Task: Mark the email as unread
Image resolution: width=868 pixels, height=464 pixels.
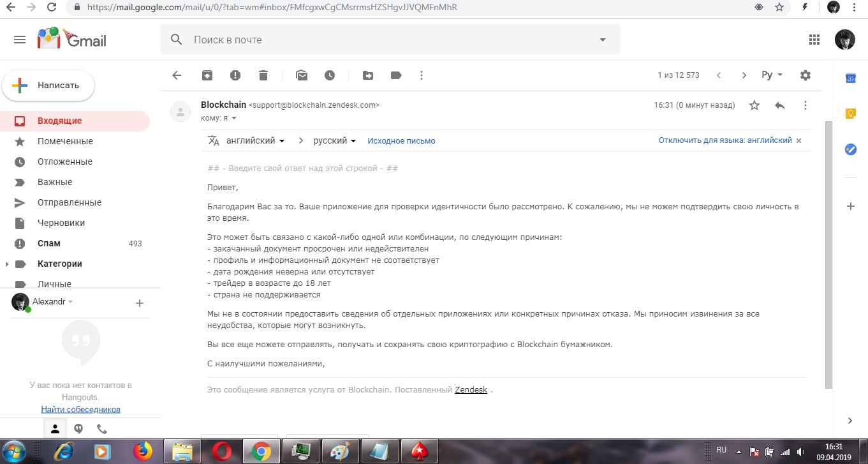Action: point(302,75)
